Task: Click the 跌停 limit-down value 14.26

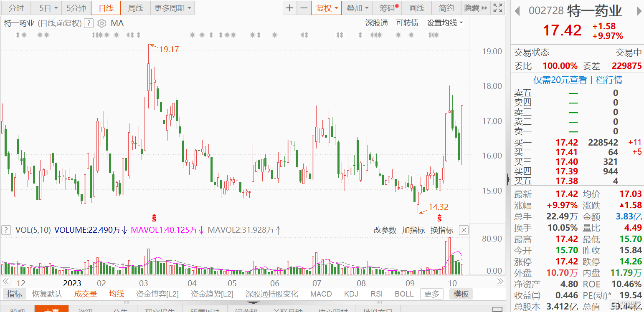Action: [630, 262]
